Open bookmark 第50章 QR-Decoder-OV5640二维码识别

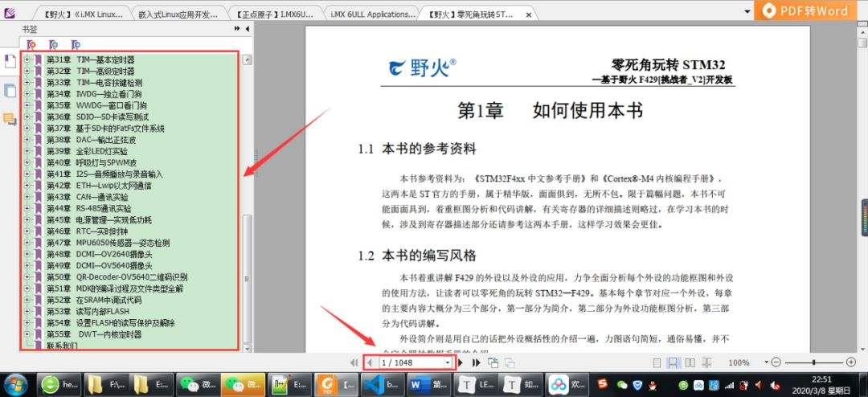117,277
